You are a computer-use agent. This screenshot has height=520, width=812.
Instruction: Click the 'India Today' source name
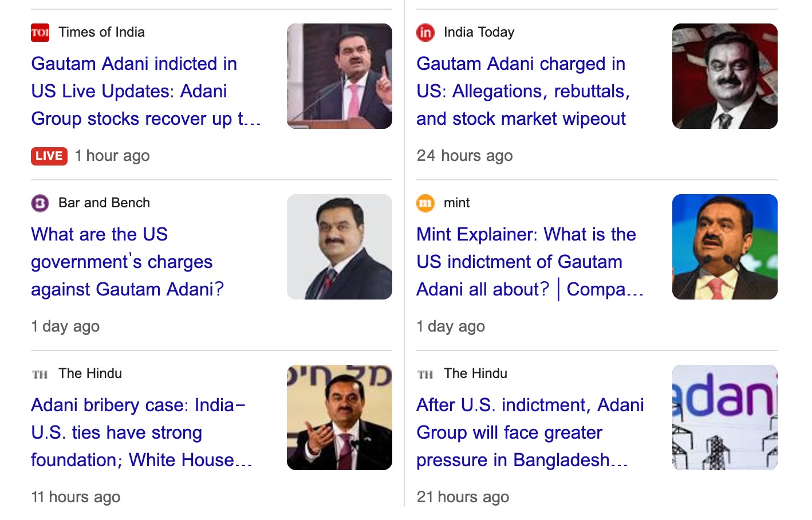[x=479, y=32]
